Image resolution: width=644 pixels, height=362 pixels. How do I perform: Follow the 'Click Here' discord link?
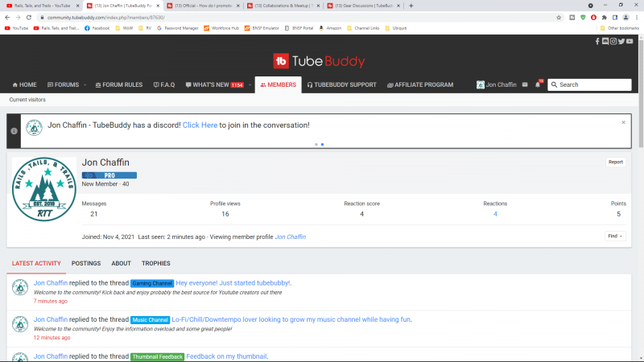(200, 125)
